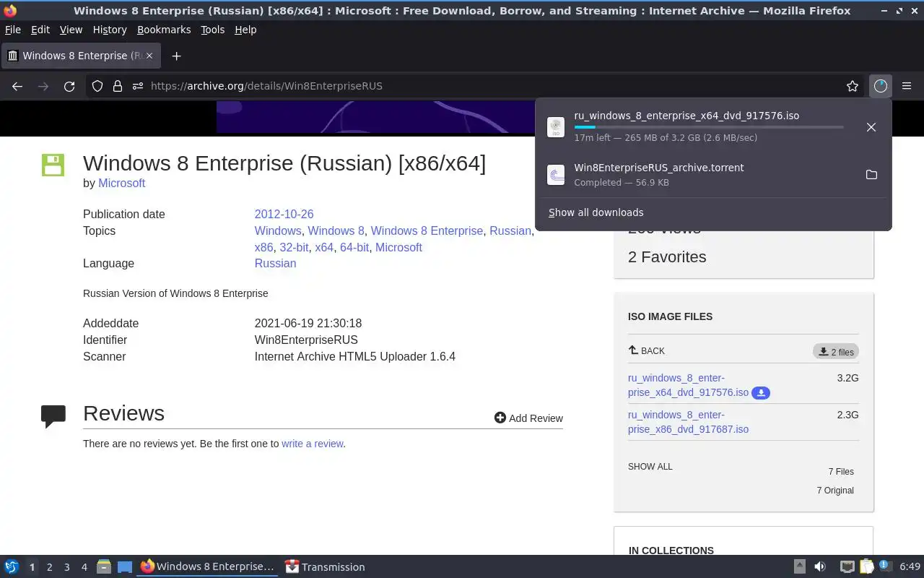Open the site permissions icon in the address bar
The image size is (924, 578).
(138, 86)
